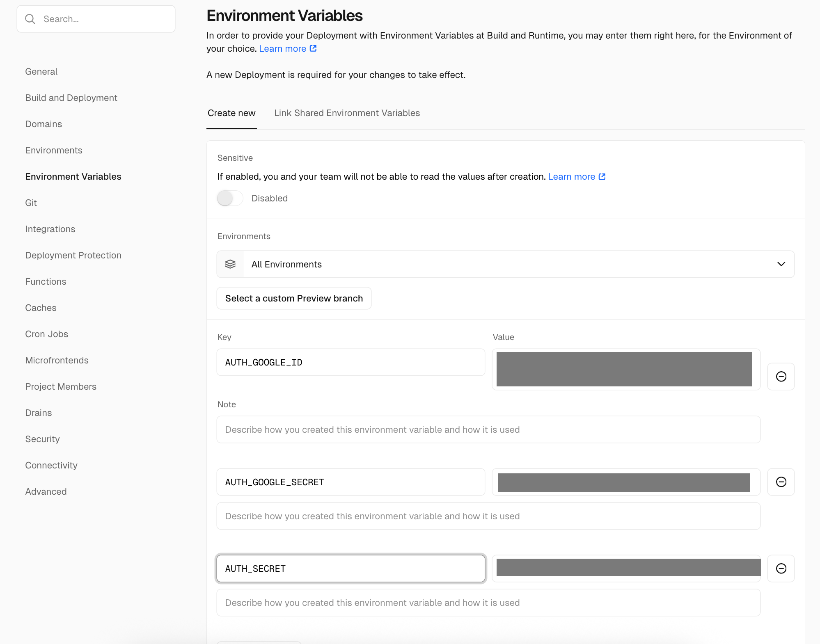Switch to the Create new tab
Screen dimensions: 820x644
(x=231, y=113)
